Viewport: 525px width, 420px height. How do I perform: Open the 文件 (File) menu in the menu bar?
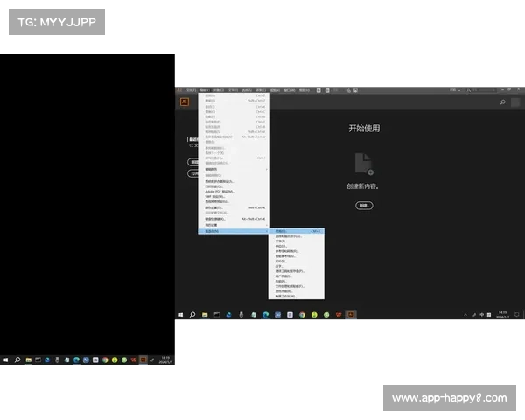(191, 90)
